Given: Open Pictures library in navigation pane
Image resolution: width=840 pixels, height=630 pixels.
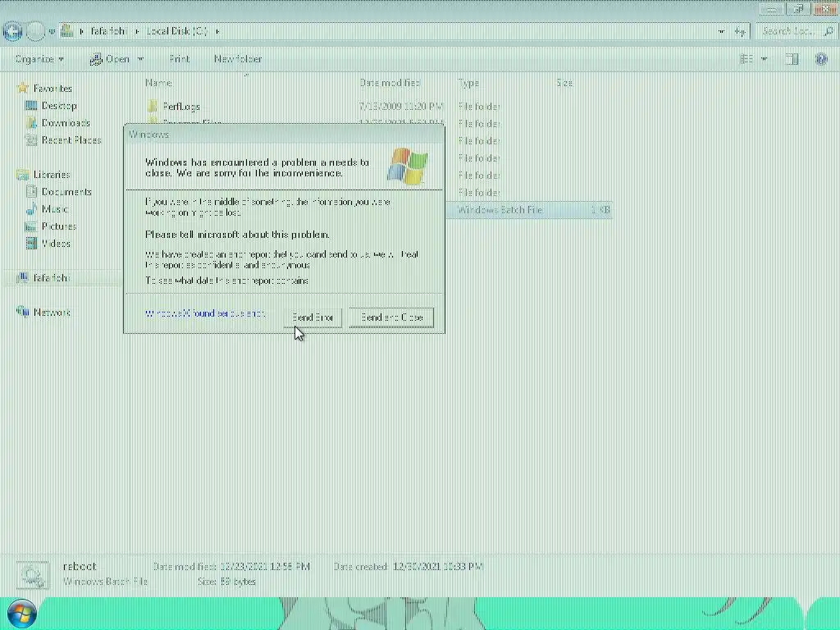Looking at the screenshot, I should coord(59,226).
